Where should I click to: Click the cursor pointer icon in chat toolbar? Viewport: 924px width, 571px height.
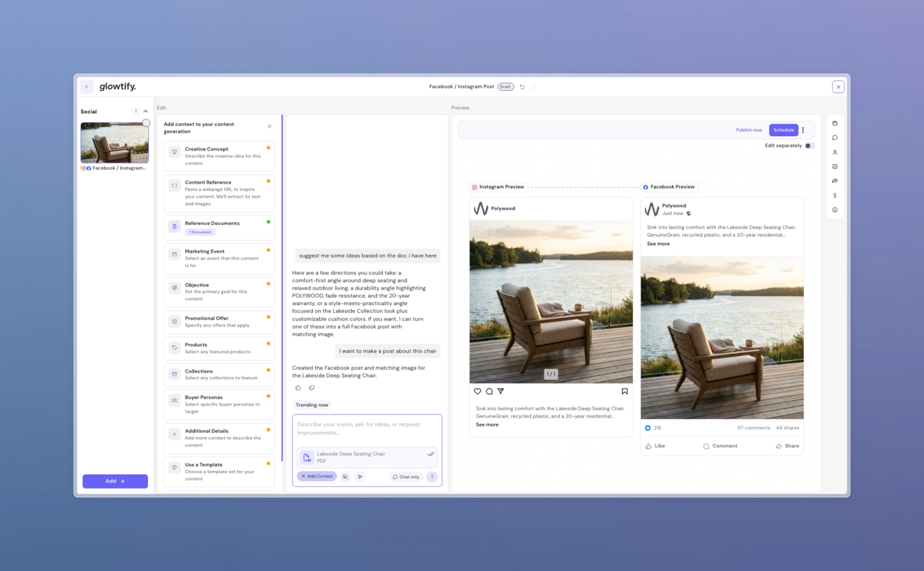pyautogui.click(x=360, y=477)
